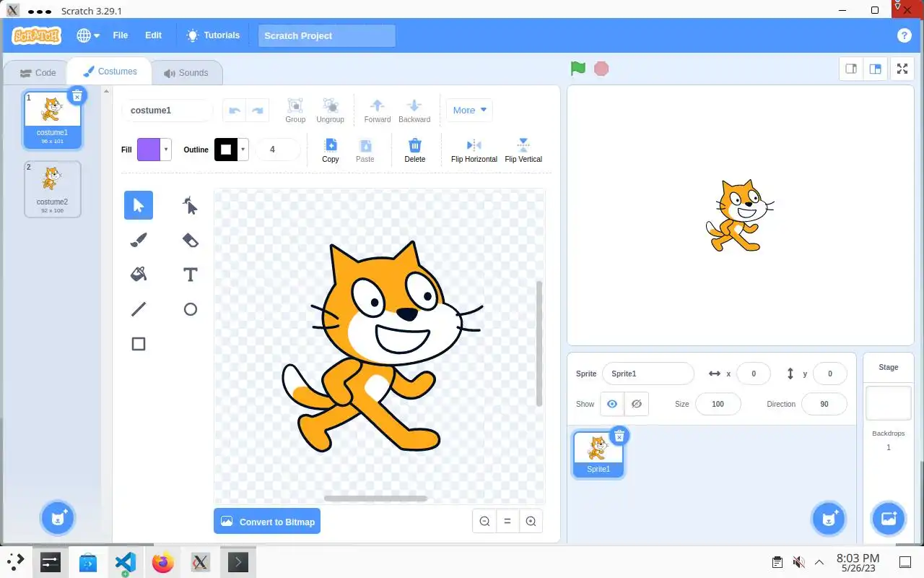Select the Eraser tool
Viewport: 924px width, 578px height.
190,240
